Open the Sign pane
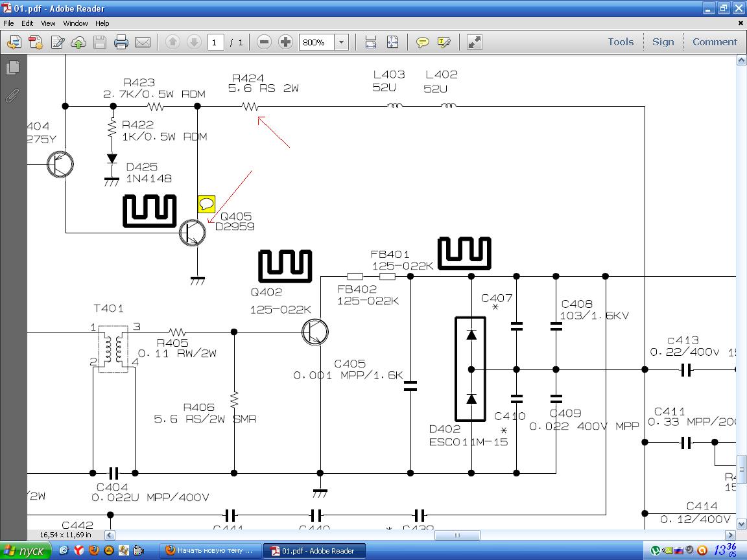The width and height of the screenshot is (747, 560). point(663,41)
